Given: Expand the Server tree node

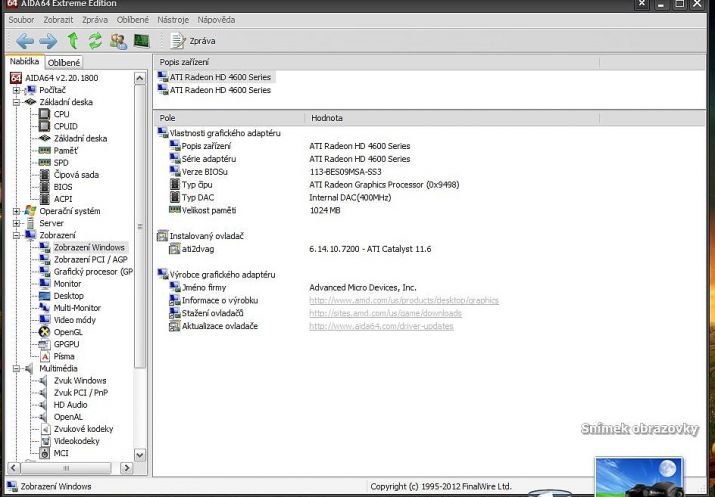Looking at the screenshot, I should tap(16, 223).
